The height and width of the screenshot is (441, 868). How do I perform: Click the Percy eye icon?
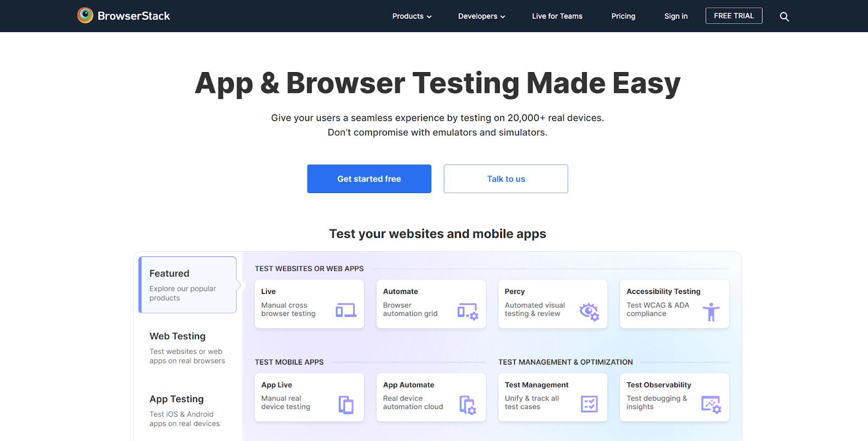(589, 311)
